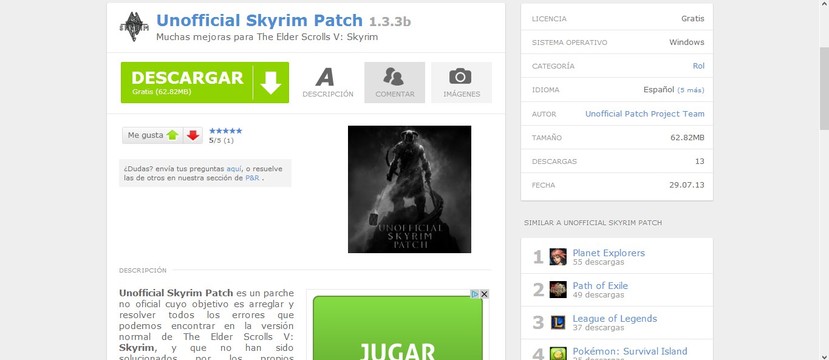Image resolution: width=829 pixels, height=360 pixels.
Task: Click the Rol category link
Action: [698, 66]
